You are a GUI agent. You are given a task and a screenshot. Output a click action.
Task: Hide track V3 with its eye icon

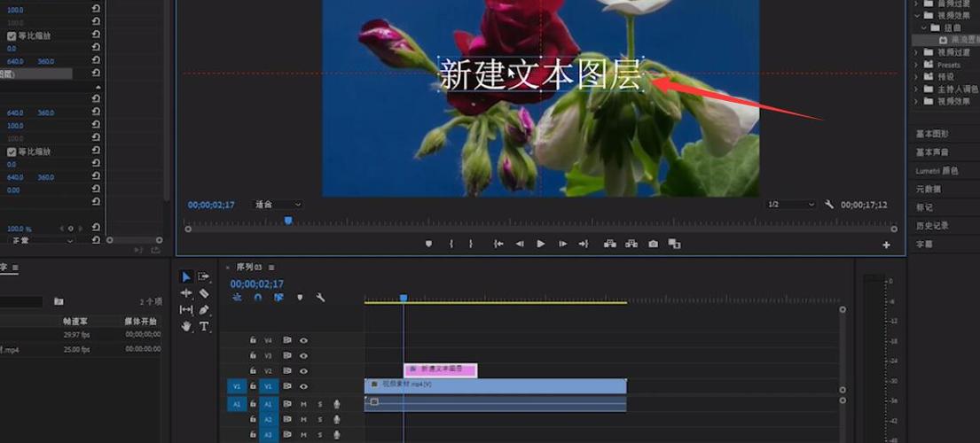[303, 355]
